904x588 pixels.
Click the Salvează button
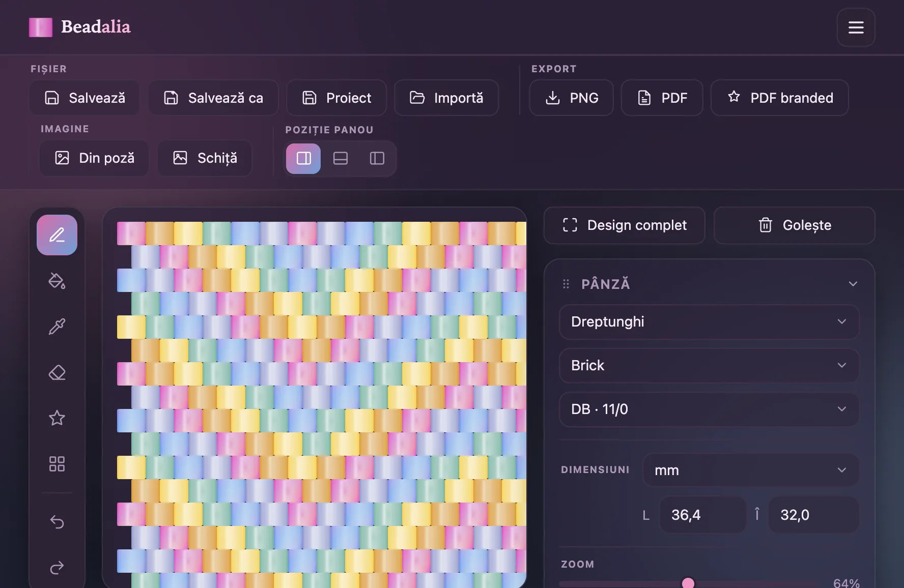tap(84, 98)
